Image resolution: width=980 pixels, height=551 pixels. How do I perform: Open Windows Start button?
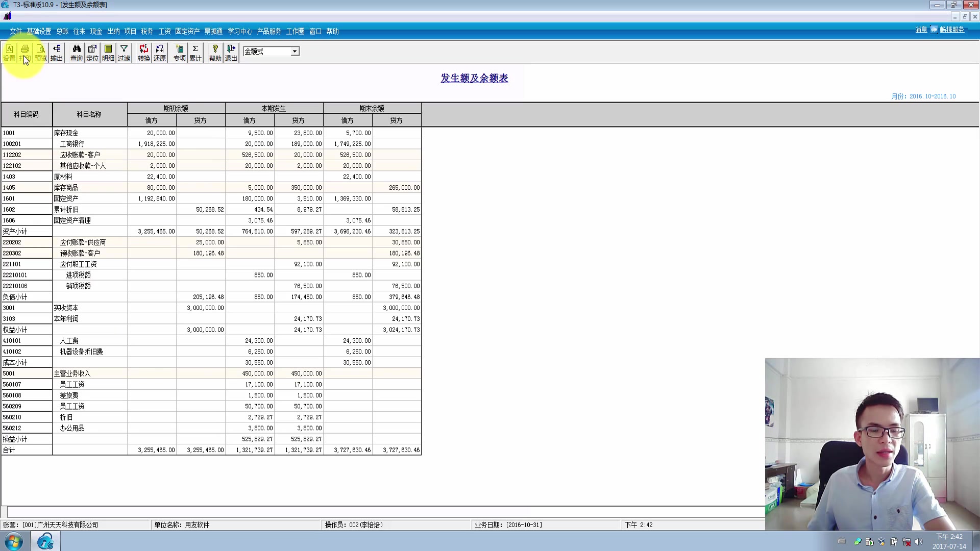[x=14, y=541]
